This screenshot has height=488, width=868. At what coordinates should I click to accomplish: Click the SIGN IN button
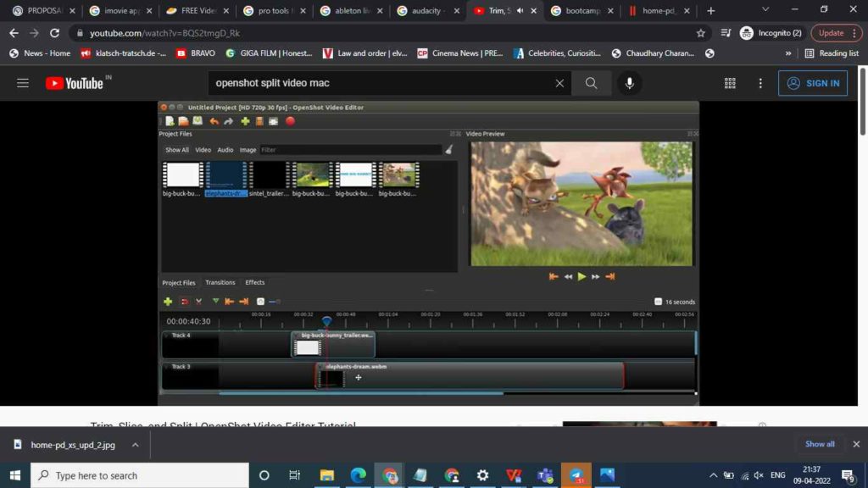pos(813,83)
